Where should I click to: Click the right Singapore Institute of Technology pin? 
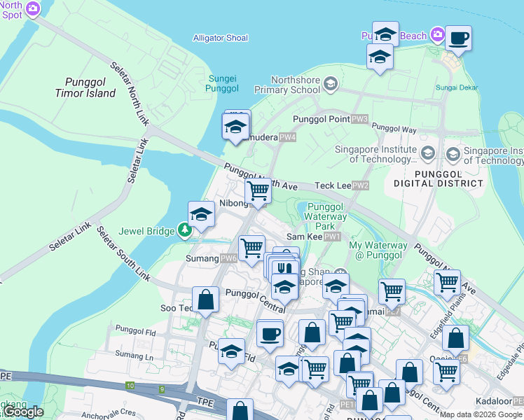pyautogui.click(x=453, y=155)
